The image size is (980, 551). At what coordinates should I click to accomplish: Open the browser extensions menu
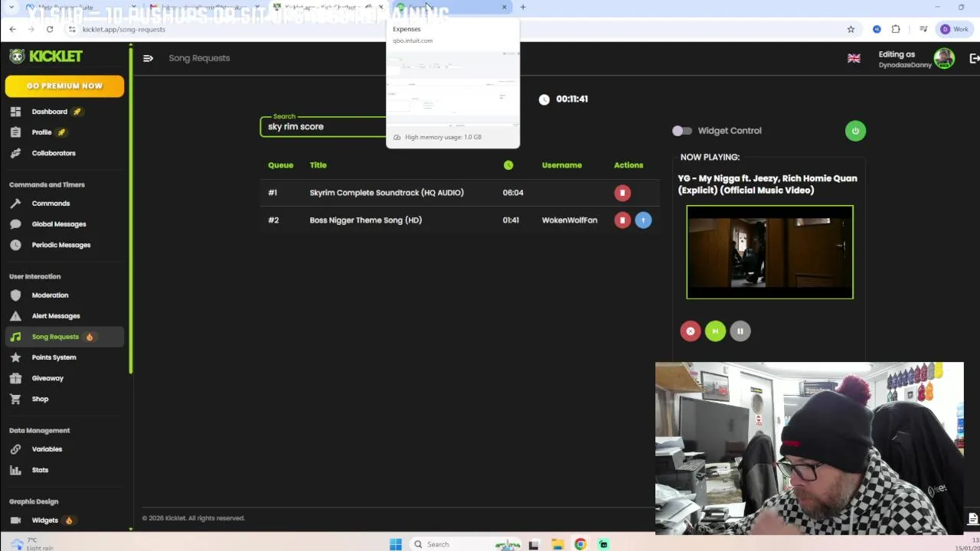tap(896, 30)
